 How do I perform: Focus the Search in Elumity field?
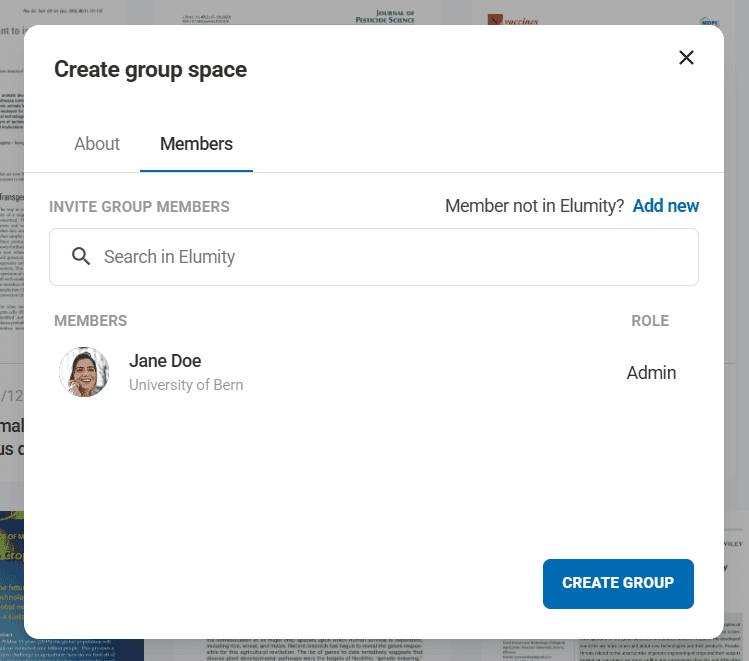390,257
